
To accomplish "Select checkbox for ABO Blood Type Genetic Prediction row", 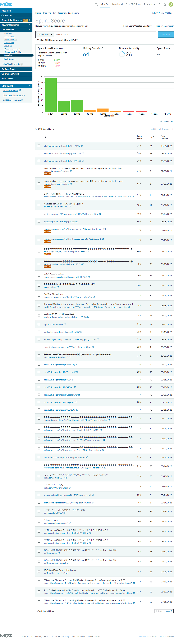I will point(39,572).
